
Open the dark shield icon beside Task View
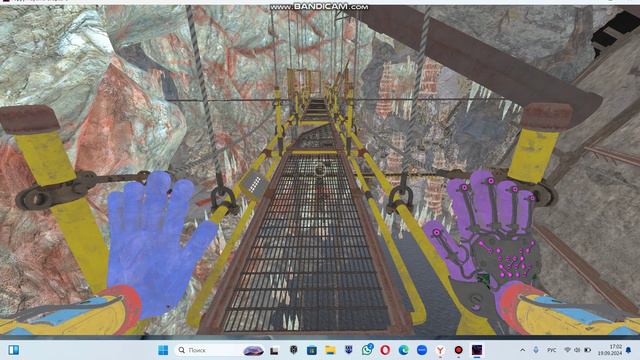click(x=293, y=350)
